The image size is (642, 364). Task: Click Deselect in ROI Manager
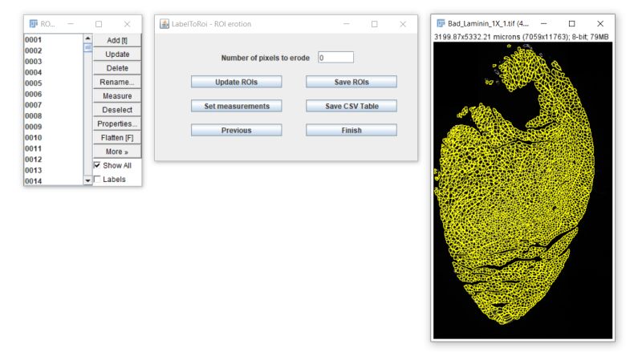click(117, 110)
